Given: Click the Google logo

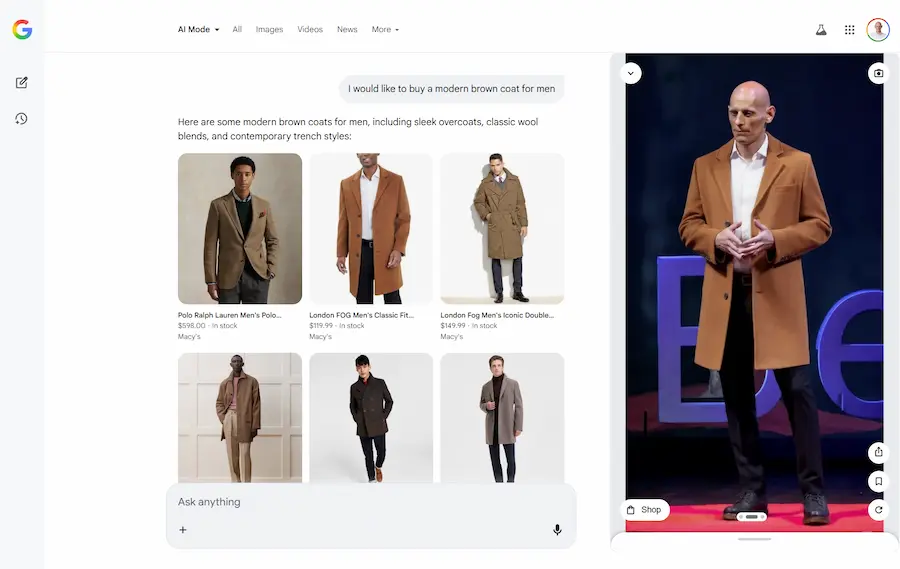Looking at the screenshot, I should (22, 30).
